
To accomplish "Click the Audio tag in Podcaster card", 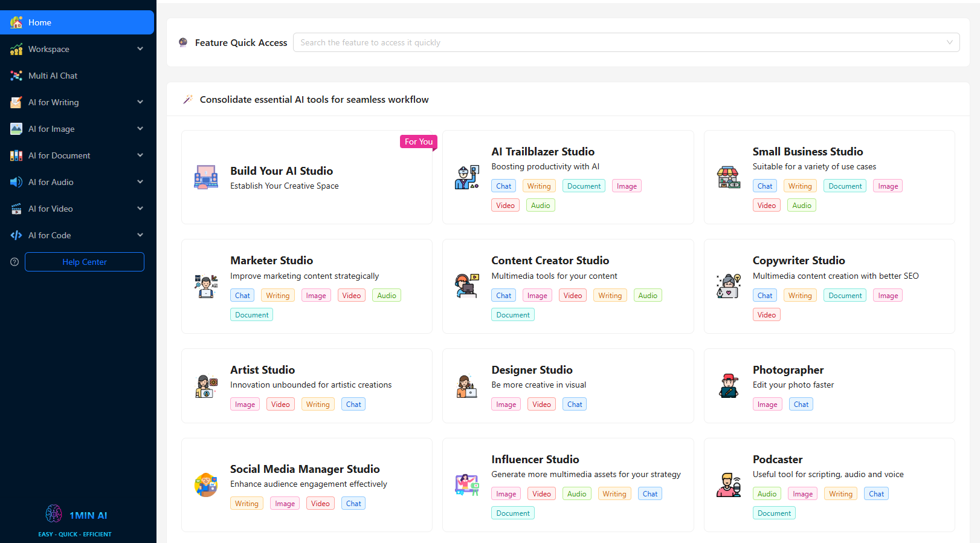I will 767,494.
